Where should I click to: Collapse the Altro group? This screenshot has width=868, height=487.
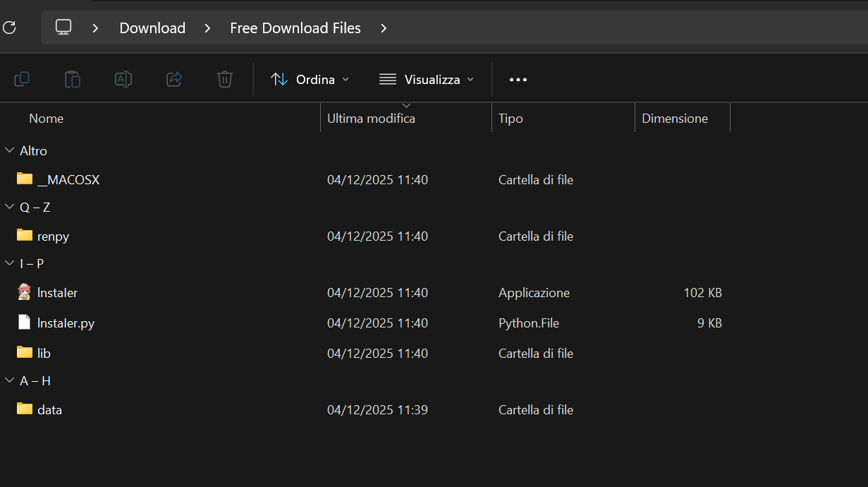[10, 150]
